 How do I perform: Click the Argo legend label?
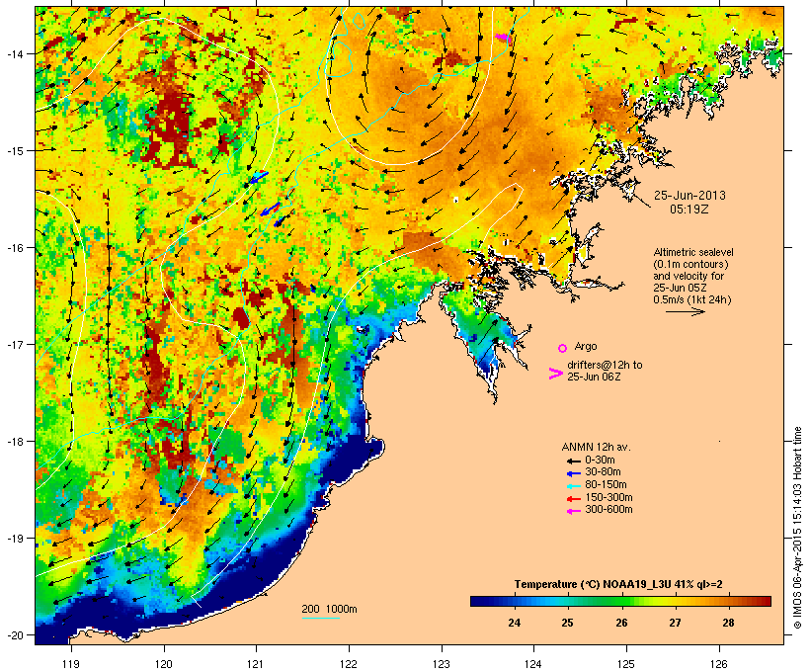586,346
